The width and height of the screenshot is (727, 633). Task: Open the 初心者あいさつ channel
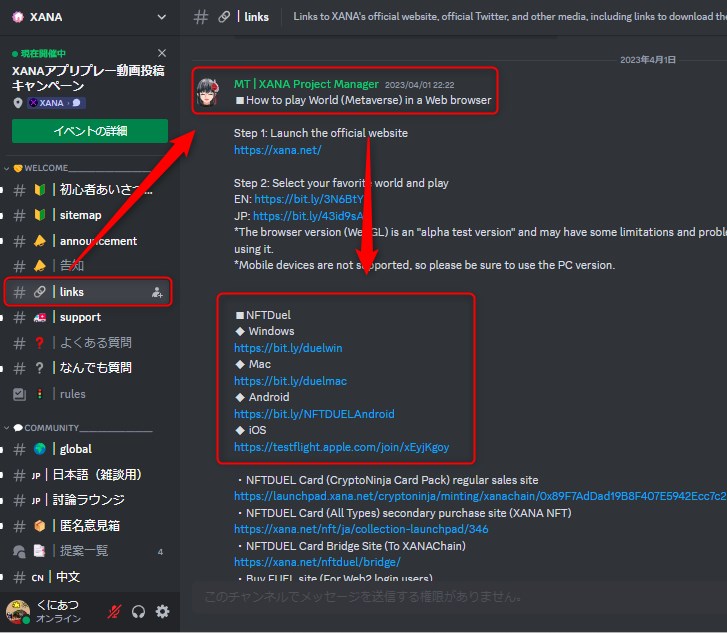tap(88, 190)
